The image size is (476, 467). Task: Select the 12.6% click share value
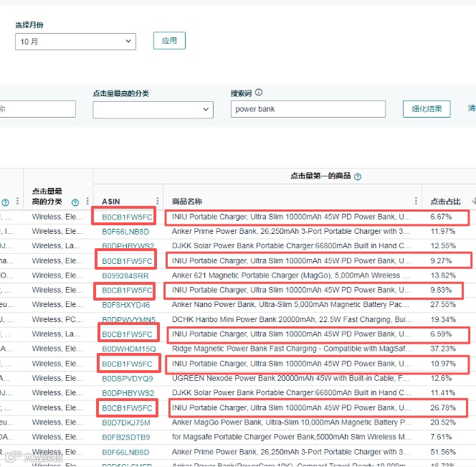[x=441, y=379]
